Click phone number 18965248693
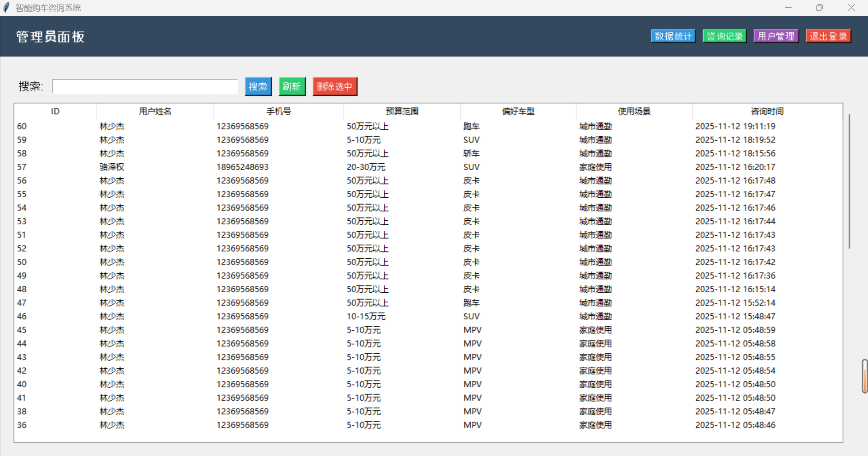The height and width of the screenshot is (456, 868). point(242,167)
